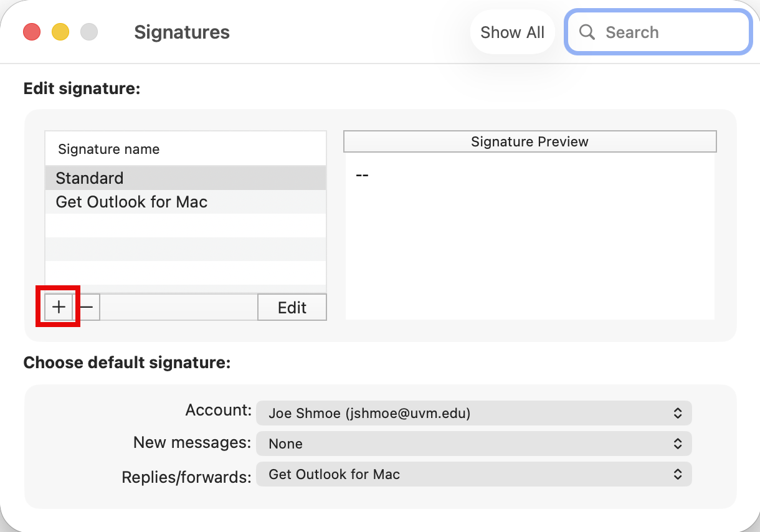Show All preferences panes
The height and width of the screenshot is (532, 760).
click(x=512, y=32)
